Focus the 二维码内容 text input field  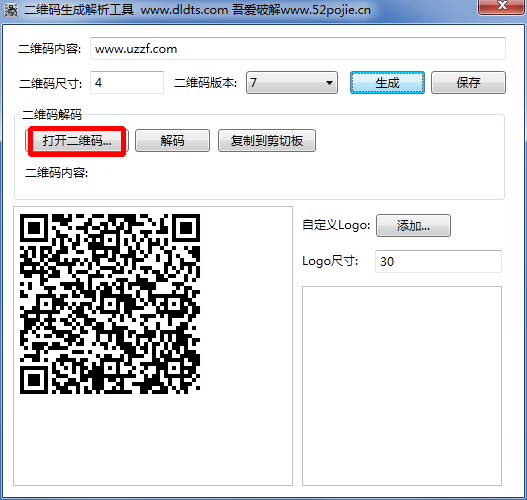[298, 49]
